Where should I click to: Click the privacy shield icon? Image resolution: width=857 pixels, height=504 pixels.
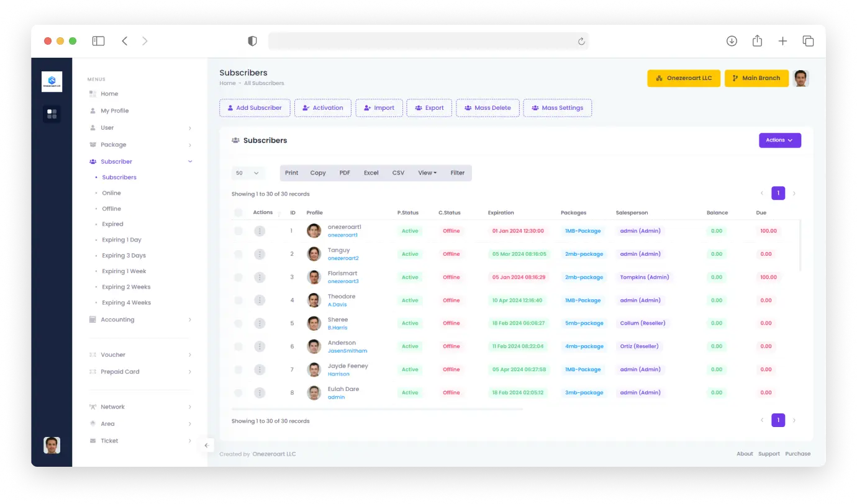click(x=252, y=41)
